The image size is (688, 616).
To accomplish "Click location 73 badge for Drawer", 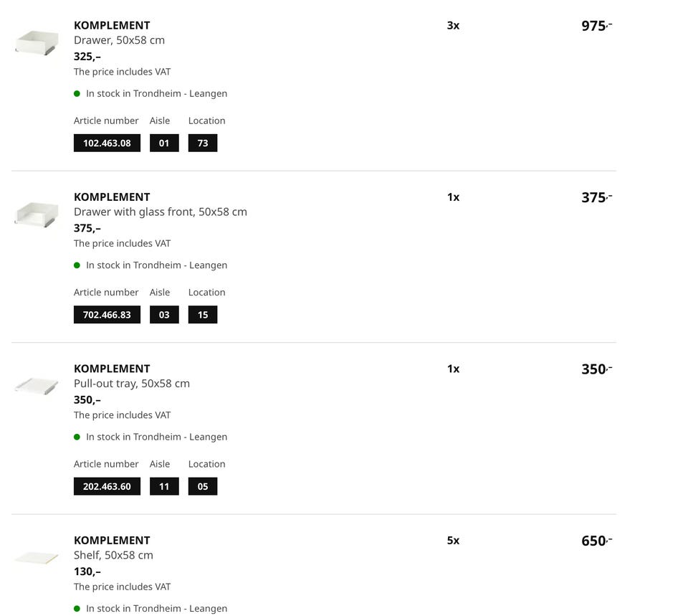I will click(x=203, y=143).
